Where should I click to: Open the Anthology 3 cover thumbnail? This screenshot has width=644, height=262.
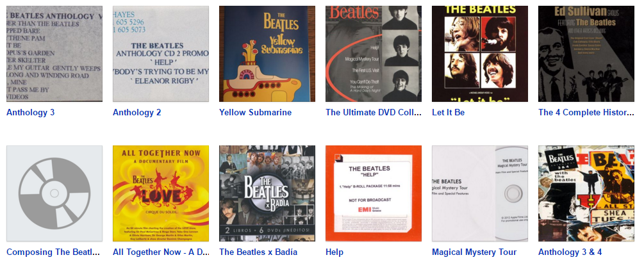54,54
